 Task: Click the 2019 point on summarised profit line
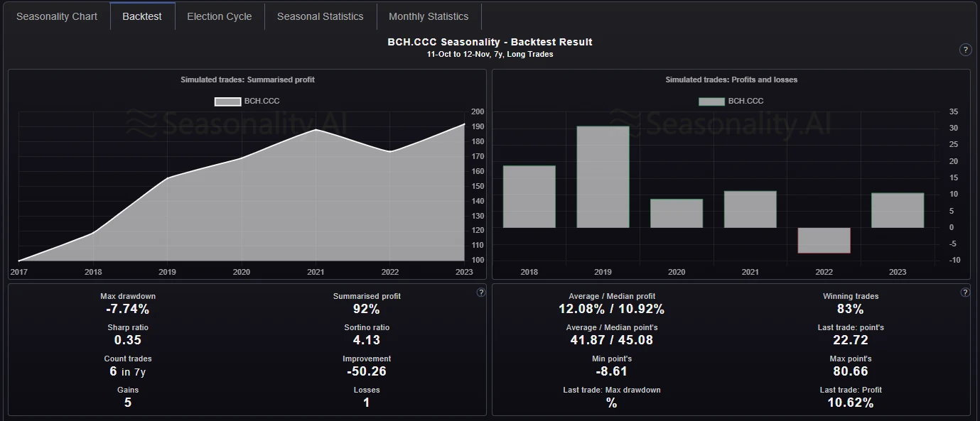click(167, 177)
